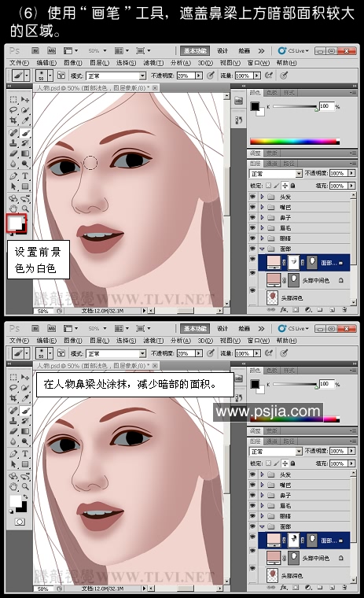Toggle the lock-all padlock in upper Layers panel
The width and height of the screenshot is (364, 598).
point(292,186)
